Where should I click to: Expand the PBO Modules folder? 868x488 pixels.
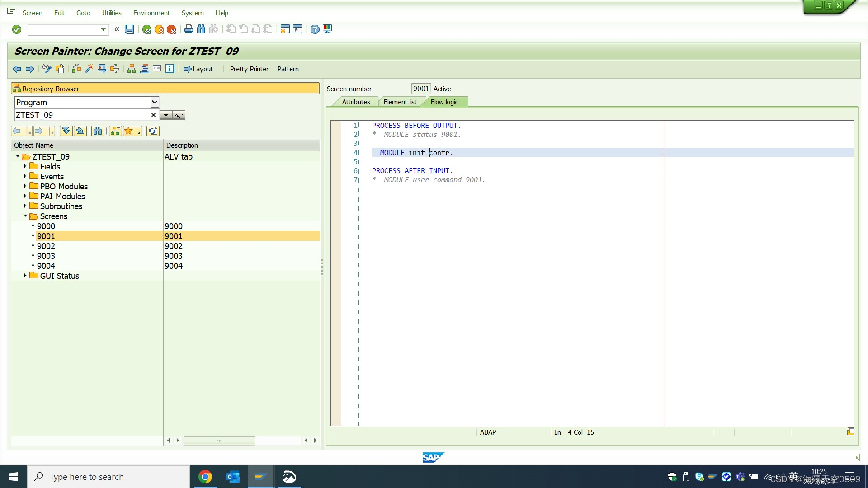coord(26,186)
